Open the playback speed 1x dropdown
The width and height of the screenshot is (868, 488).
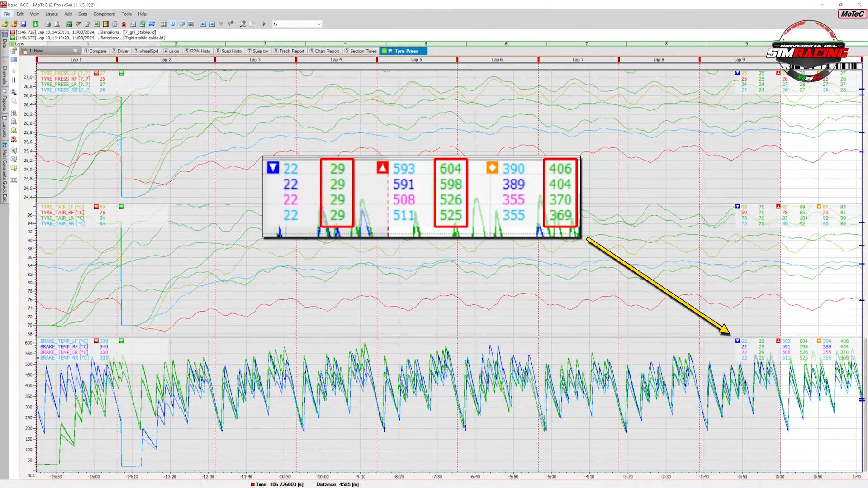[x=318, y=24]
